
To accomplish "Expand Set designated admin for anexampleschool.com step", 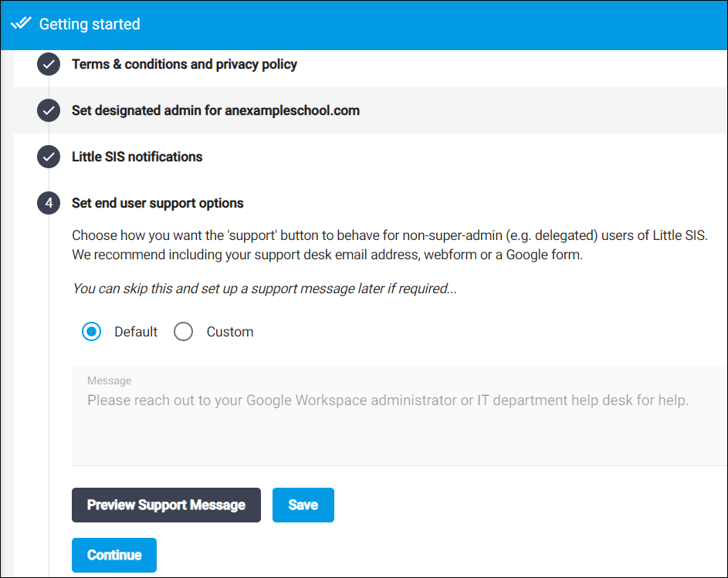I will 215,110.
